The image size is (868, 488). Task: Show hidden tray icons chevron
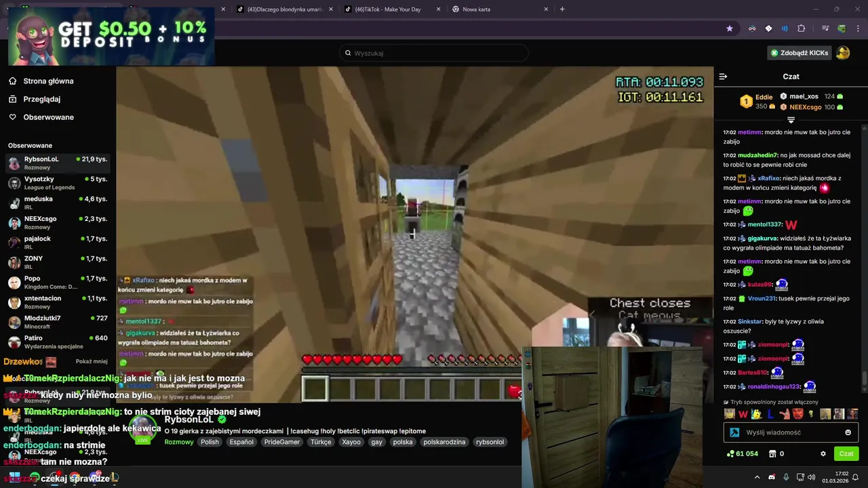(757, 477)
